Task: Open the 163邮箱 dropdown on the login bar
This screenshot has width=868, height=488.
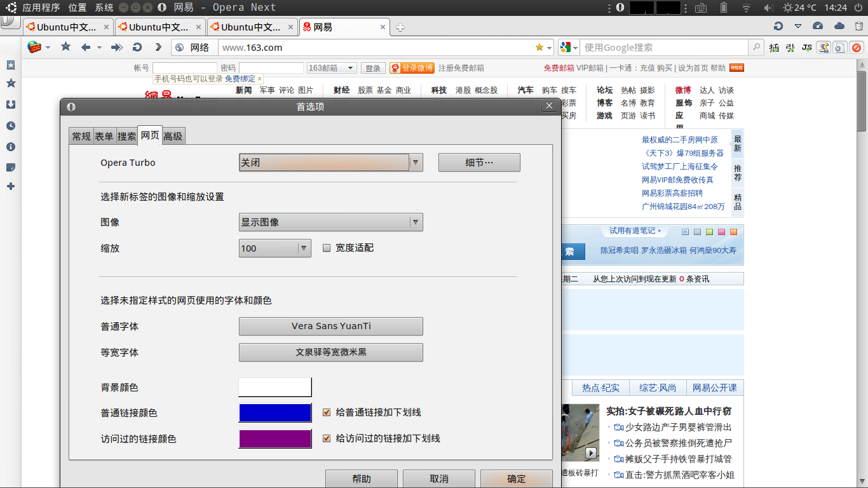Action: pos(332,68)
